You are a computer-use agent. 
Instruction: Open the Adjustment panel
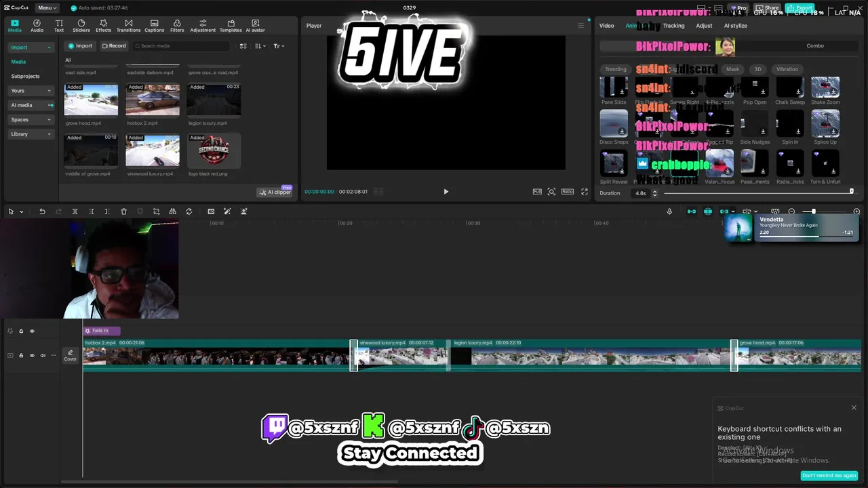pos(203,26)
